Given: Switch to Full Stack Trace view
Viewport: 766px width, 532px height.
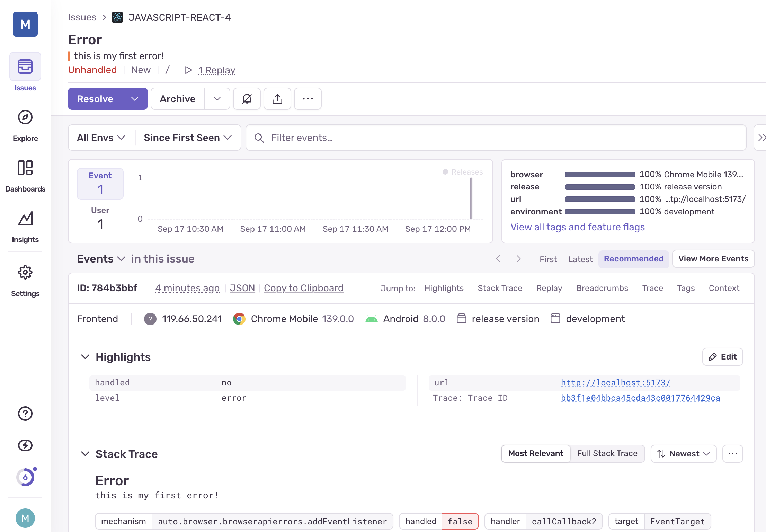Looking at the screenshot, I should coord(607,453).
